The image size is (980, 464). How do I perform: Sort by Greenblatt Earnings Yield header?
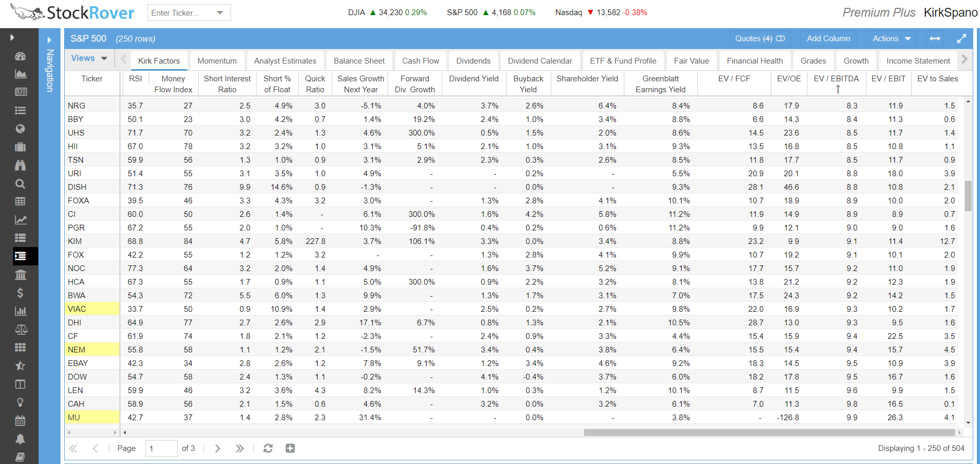pyautogui.click(x=661, y=84)
